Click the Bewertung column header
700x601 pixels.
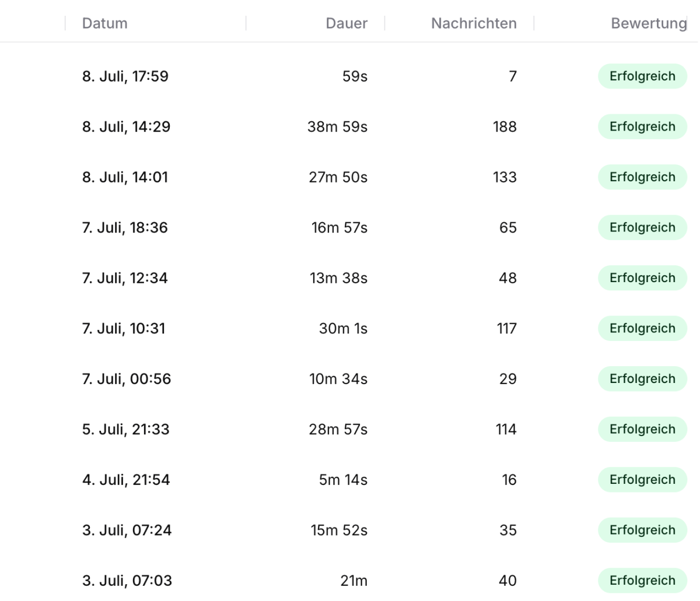coord(649,23)
